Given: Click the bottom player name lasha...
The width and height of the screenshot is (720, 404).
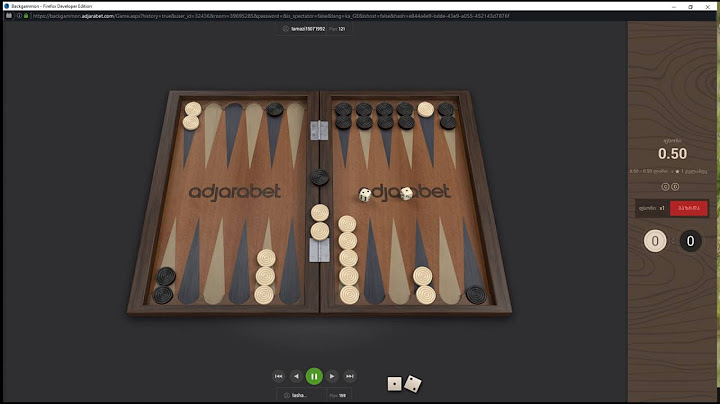Looking at the screenshot, I should pos(299,395).
